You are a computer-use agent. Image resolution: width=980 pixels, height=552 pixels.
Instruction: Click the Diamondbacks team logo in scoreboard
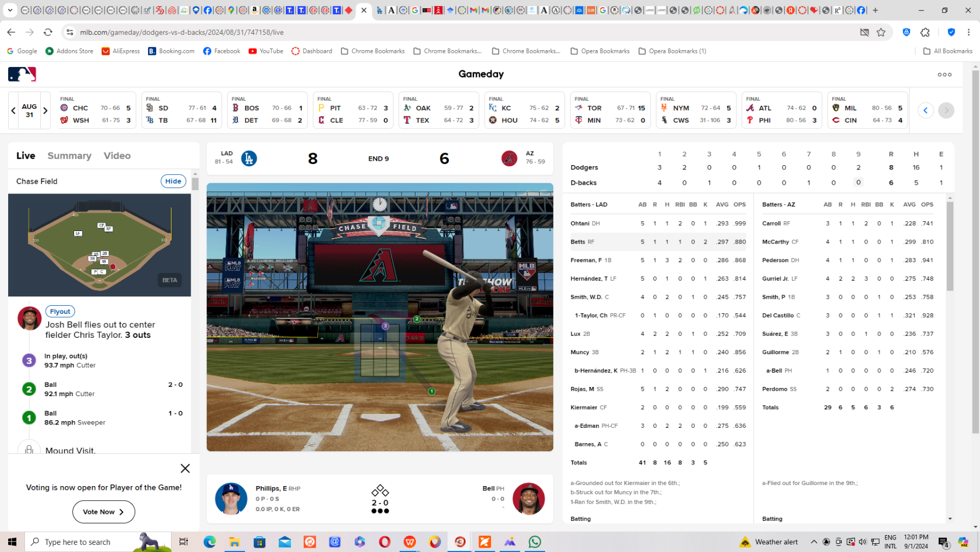click(509, 159)
